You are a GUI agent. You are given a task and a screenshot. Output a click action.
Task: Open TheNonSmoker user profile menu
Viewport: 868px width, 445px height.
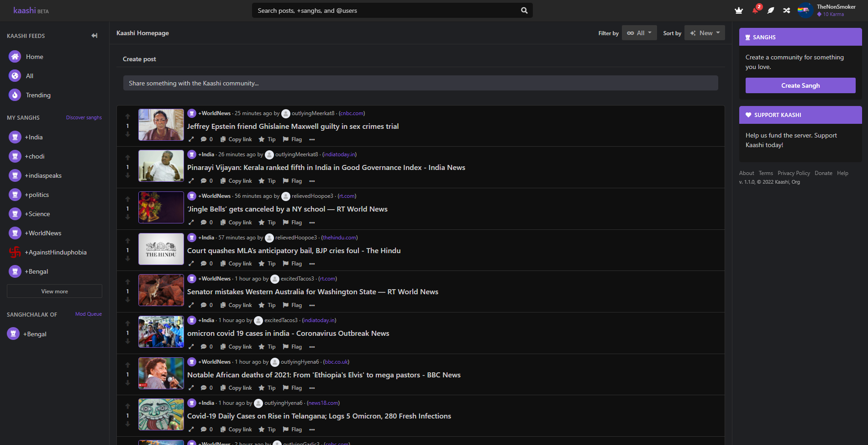click(x=827, y=10)
